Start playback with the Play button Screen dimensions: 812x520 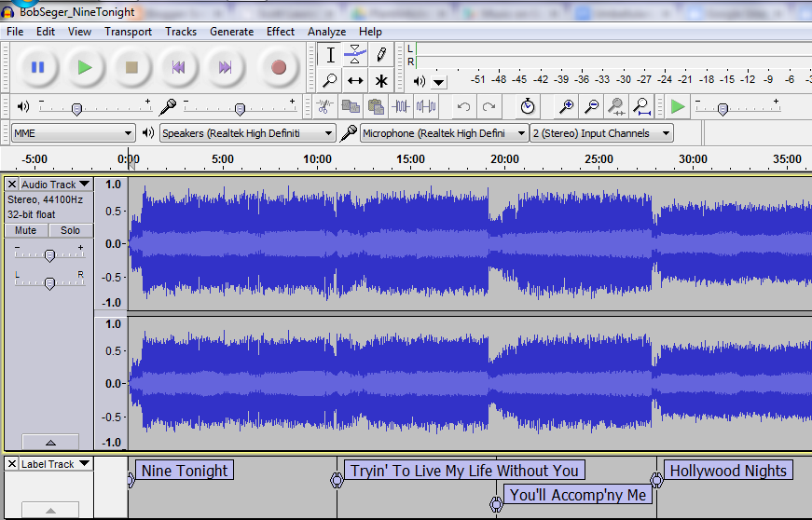85,67
